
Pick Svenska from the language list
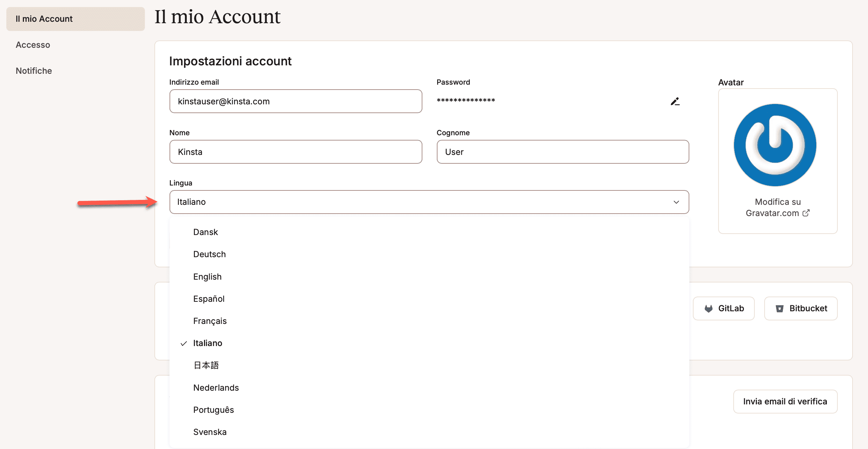pos(210,432)
